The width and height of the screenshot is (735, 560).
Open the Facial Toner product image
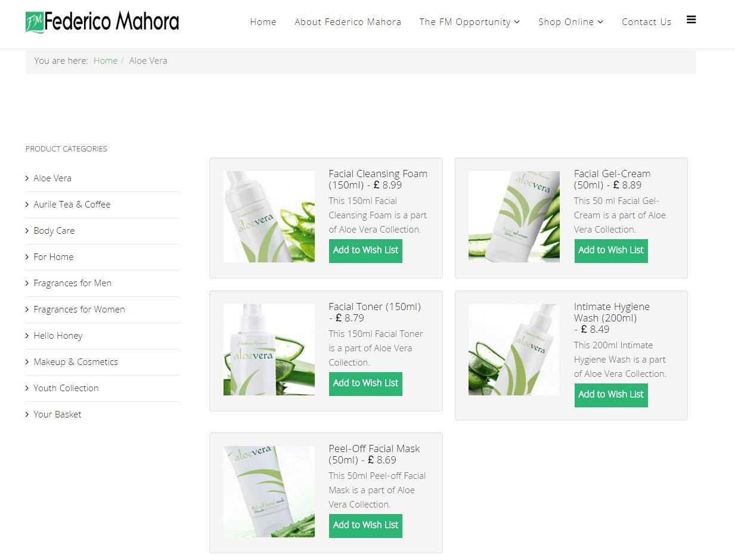point(269,349)
